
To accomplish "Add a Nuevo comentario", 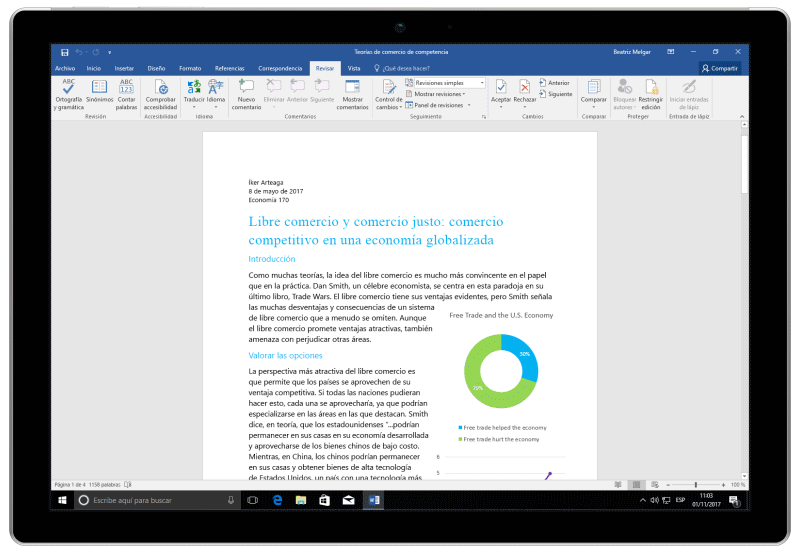I will [x=246, y=94].
